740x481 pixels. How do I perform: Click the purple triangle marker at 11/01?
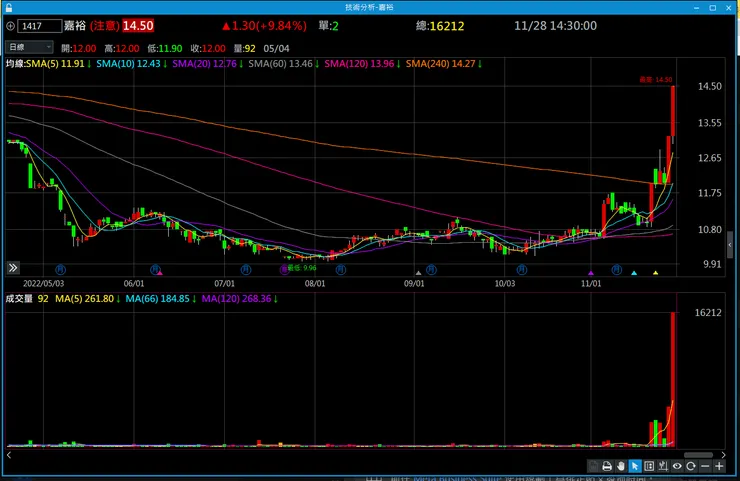pos(591,273)
